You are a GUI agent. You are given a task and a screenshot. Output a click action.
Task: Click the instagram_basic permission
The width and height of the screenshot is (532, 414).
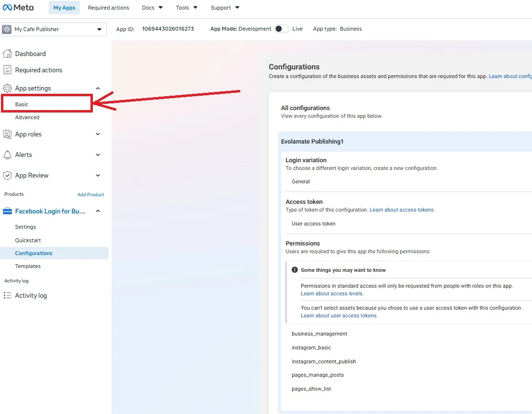point(311,347)
